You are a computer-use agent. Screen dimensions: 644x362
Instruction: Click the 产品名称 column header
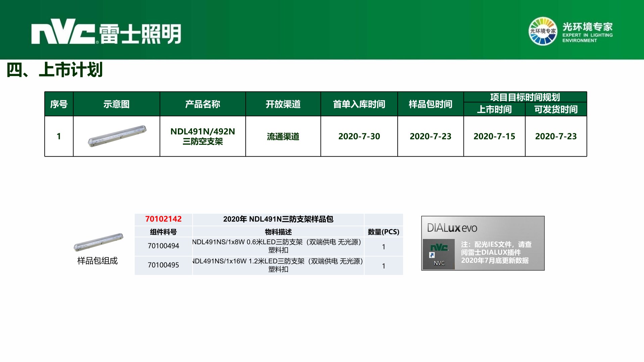point(202,104)
